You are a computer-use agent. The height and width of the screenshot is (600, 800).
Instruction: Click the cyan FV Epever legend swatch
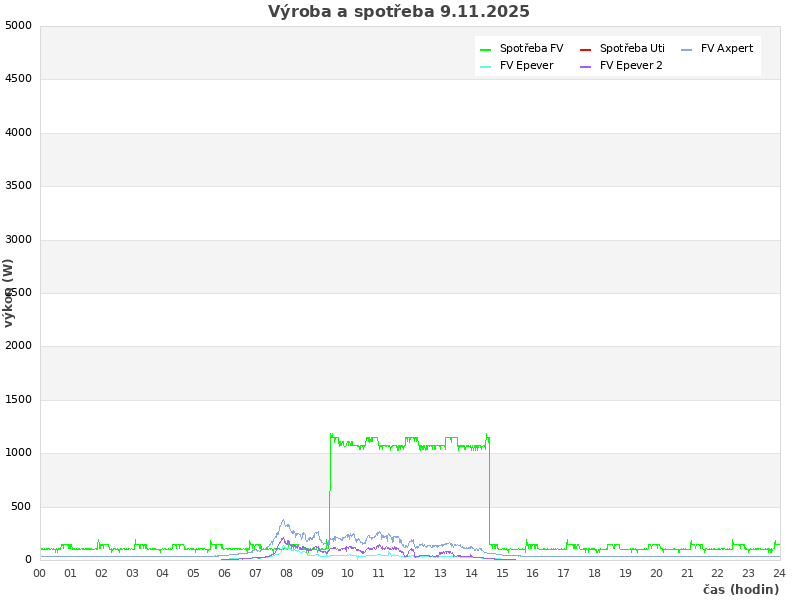pyautogui.click(x=485, y=66)
